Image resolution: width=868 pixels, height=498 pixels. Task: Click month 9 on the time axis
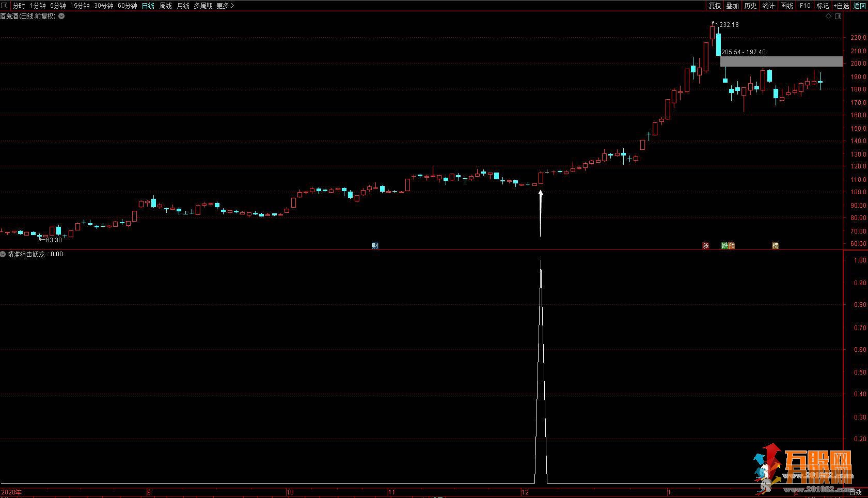tap(149, 492)
